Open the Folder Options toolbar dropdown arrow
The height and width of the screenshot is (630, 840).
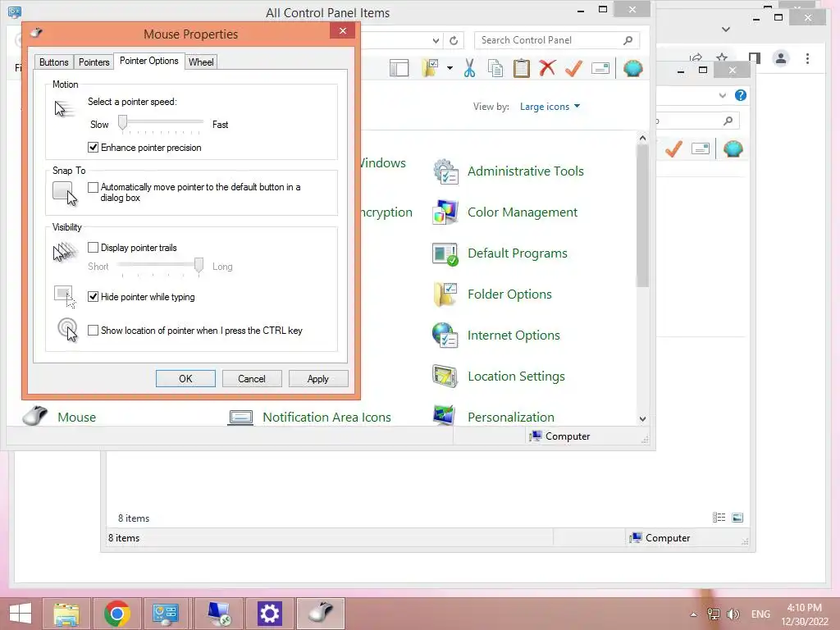click(x=450, y=69)
